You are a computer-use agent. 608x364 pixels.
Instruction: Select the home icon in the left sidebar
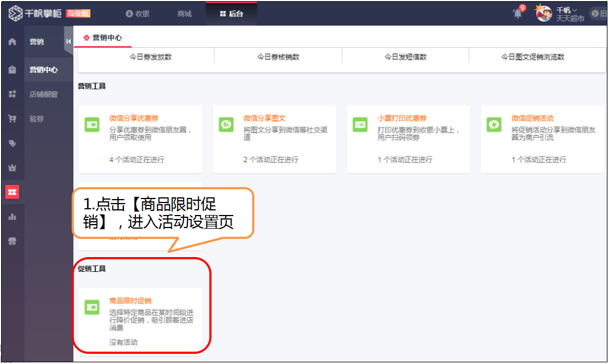(x=13, y=41)
